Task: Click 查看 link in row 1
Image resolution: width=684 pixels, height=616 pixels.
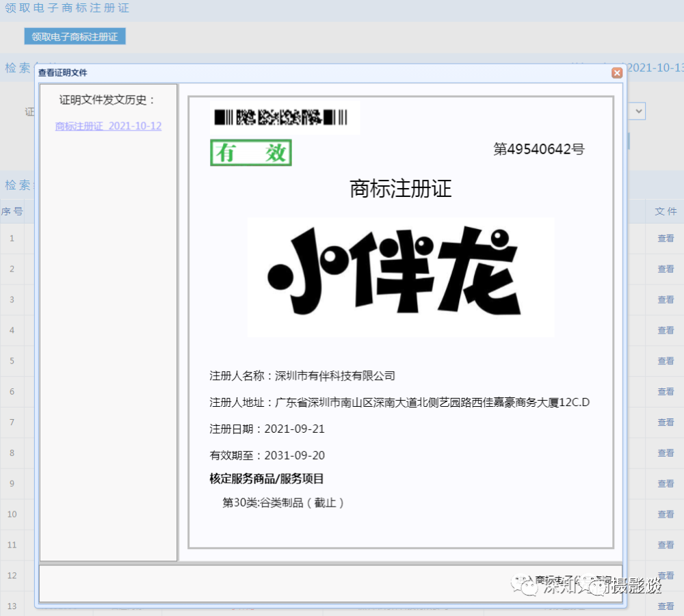Action: [x=666, y=239]
